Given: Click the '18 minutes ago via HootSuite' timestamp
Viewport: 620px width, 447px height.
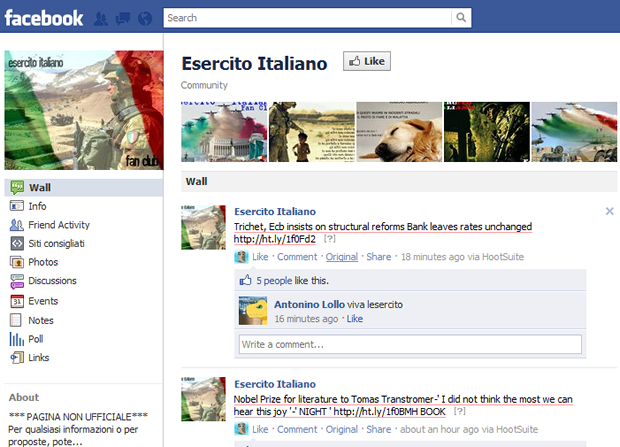Looking at the screenshot, I should tap(462, 257).
